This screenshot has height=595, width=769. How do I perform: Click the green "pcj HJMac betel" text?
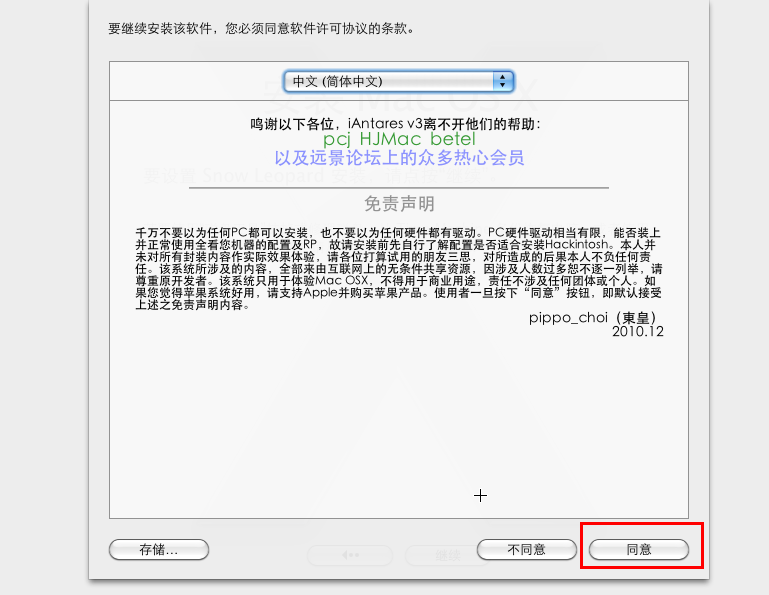tap(399, 139)
